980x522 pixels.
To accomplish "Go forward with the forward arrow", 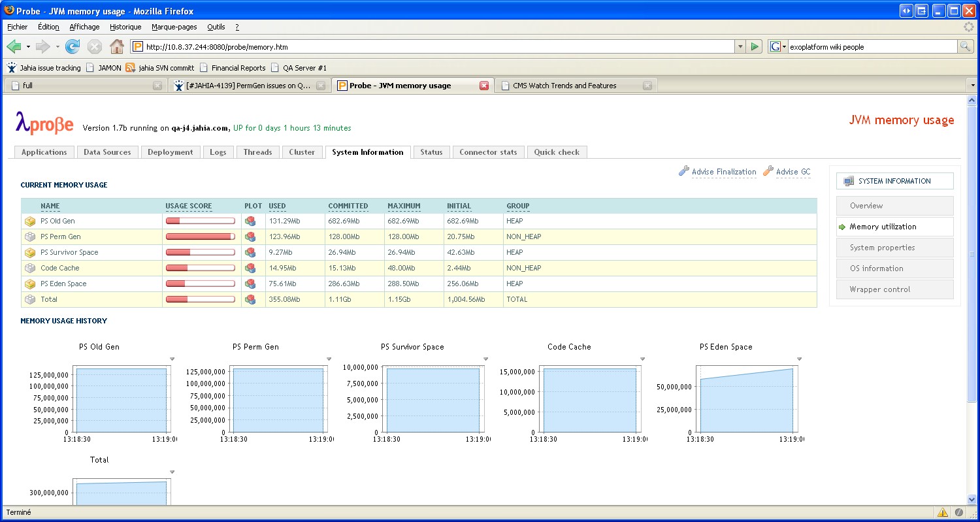I will point(43,46).
